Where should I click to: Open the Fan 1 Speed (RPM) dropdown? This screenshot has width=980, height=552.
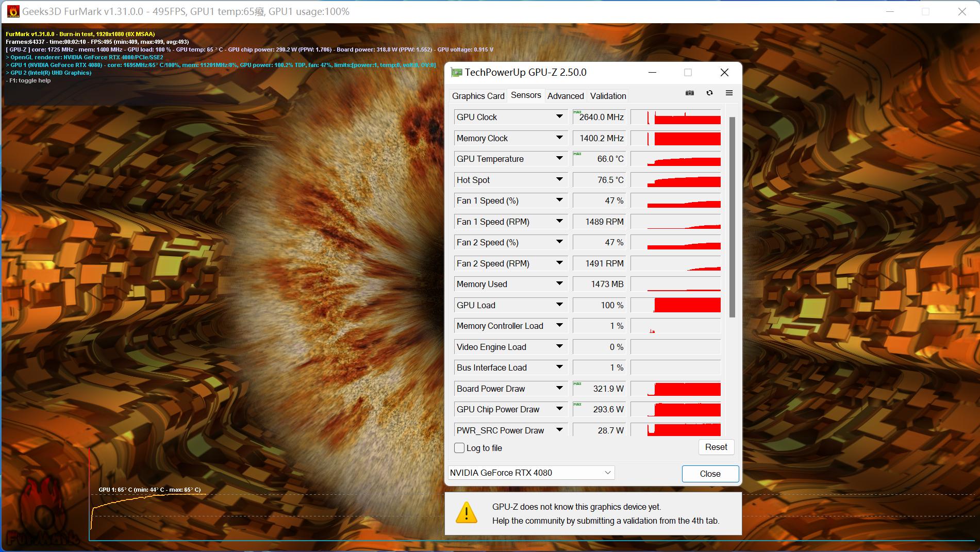[x=559, y=221]
